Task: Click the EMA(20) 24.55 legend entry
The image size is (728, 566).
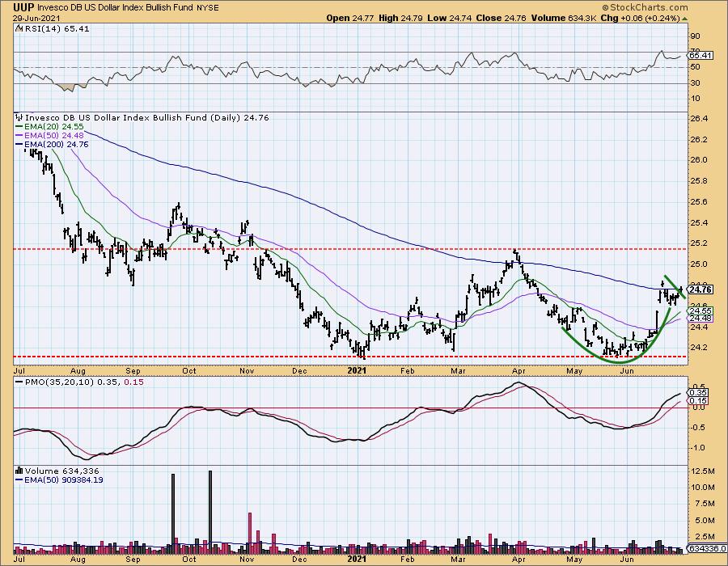Action: click(54, 127)
